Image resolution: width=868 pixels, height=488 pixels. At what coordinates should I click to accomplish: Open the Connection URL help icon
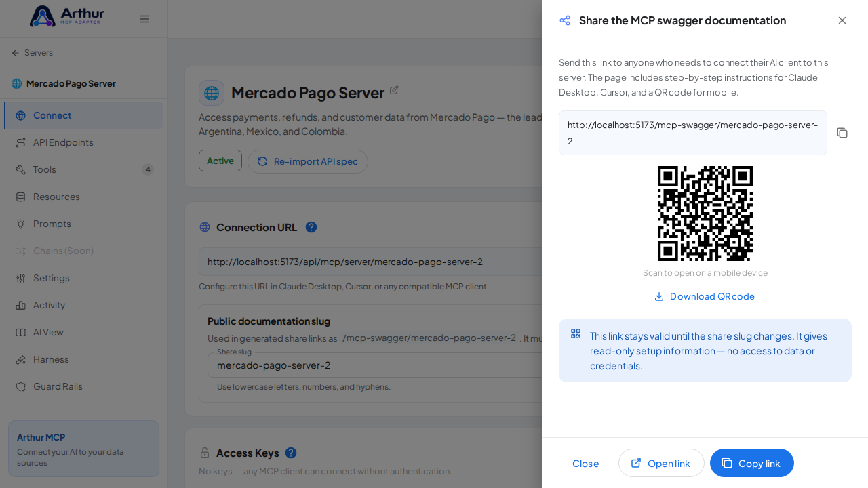click(x=311, y=227)
